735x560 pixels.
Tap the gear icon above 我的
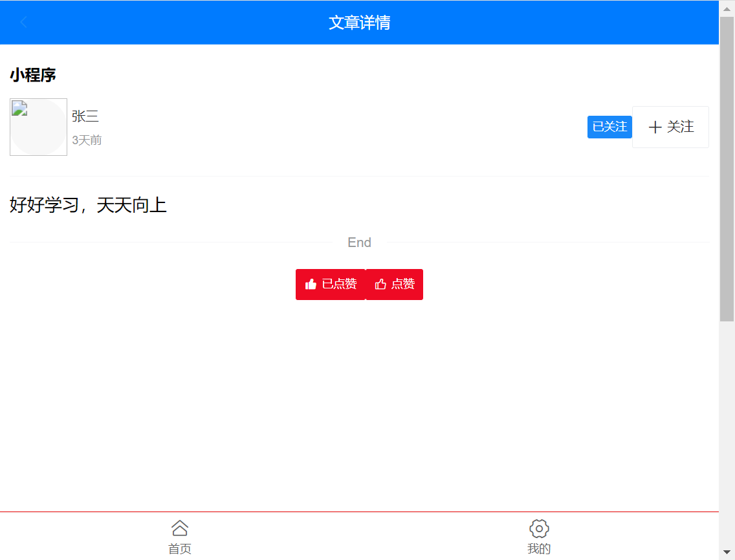[539, 528]
